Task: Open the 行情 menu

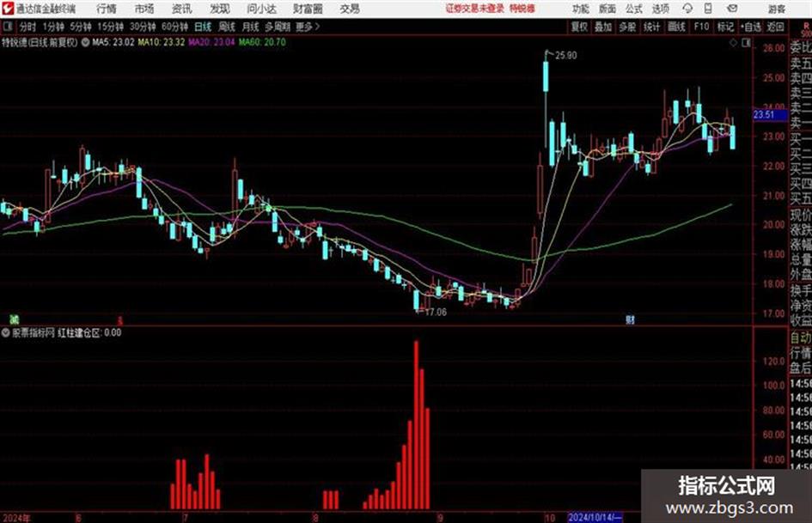Action: click(x=107, y=9)
